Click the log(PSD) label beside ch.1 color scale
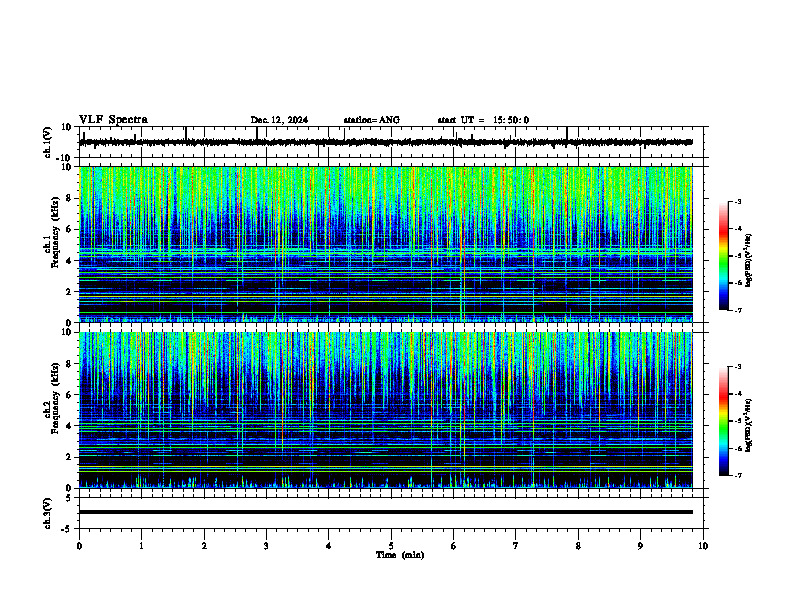Viewport: 792px width, 612px height. (748, 261)
